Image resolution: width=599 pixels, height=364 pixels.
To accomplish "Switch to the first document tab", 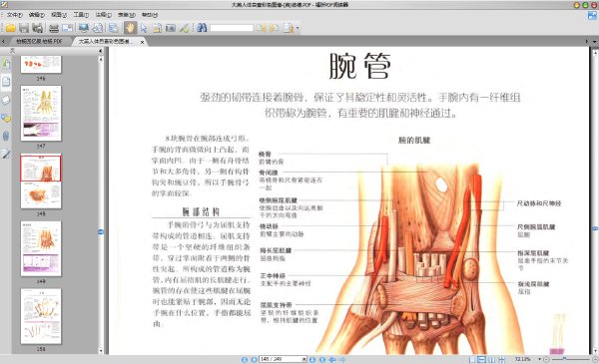I will pos(39,41).
